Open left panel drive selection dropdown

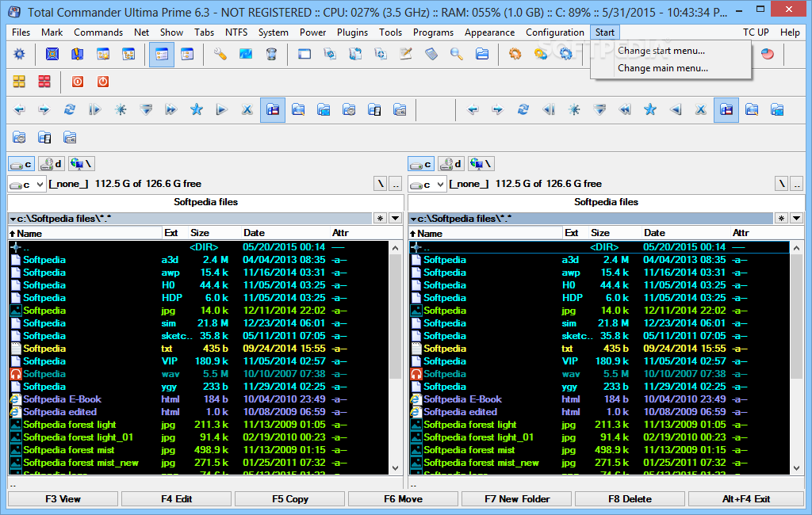click(27, 185)
